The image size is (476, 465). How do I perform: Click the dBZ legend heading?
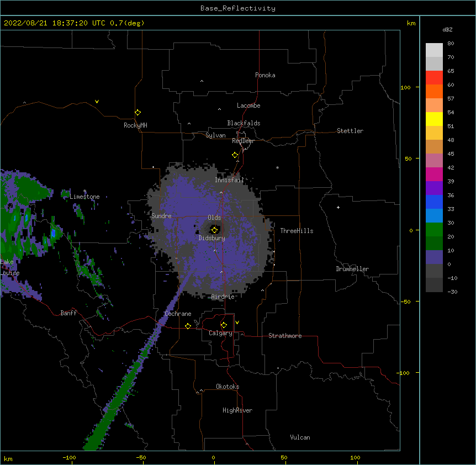447,30
